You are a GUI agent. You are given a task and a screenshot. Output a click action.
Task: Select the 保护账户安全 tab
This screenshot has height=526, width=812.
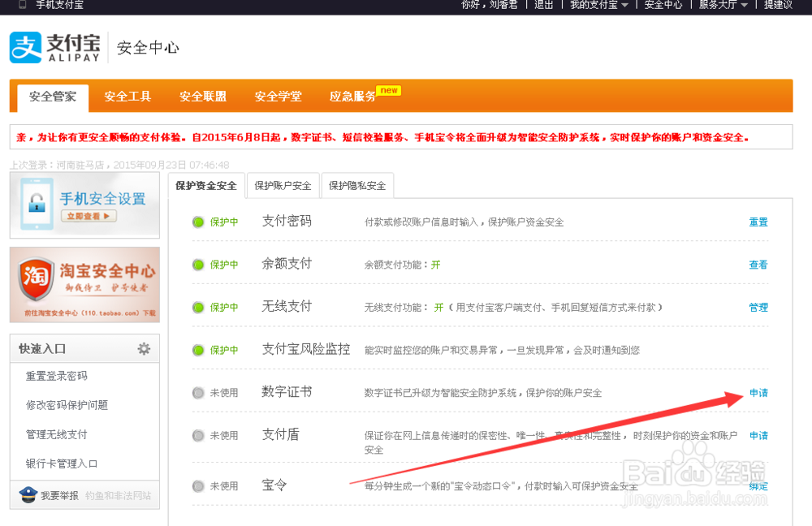pos(283,186)
